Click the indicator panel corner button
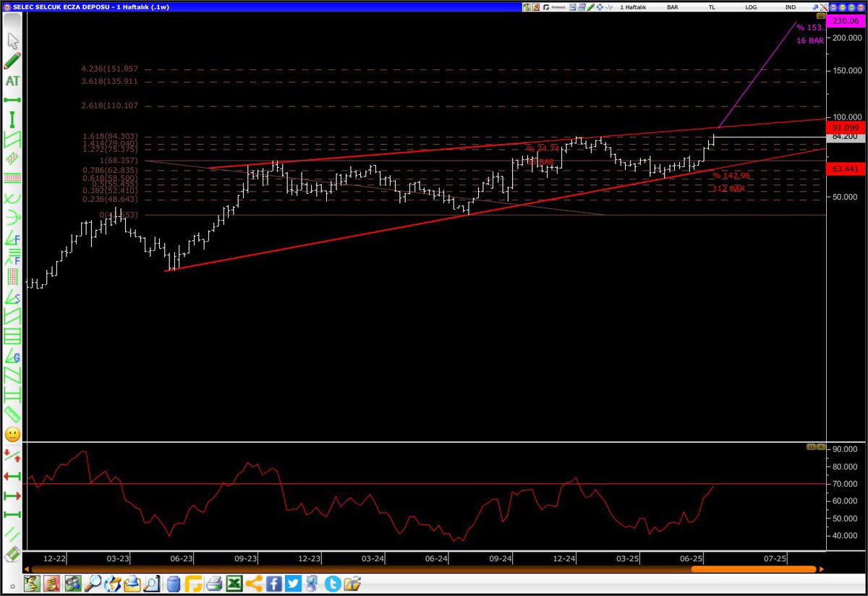The height and width of the screenshot is (596, 868). [x=817, y=448]
